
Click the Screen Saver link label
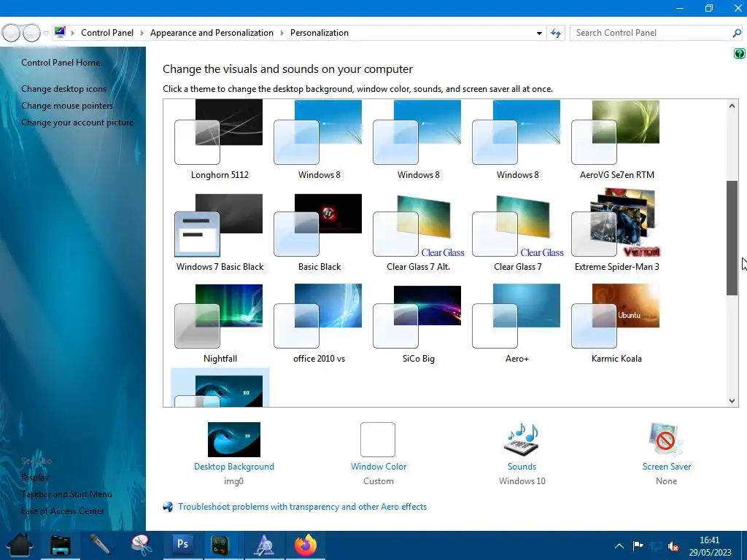[667, 467]
